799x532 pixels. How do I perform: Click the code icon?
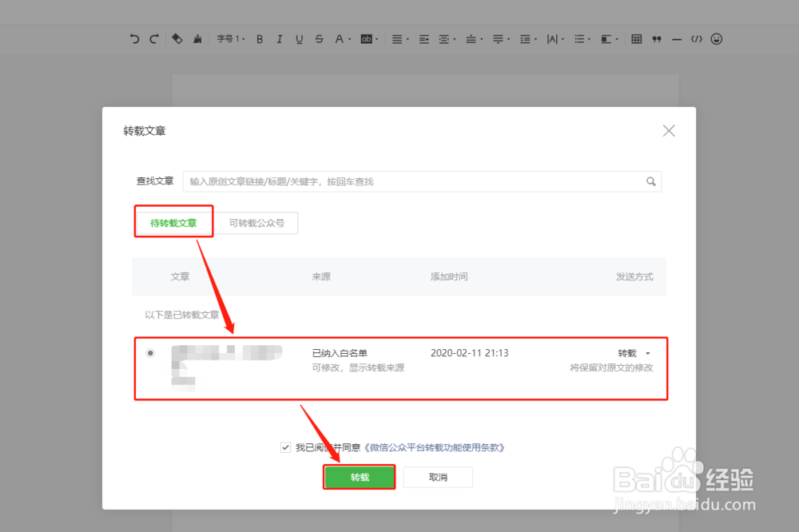click(697, 39)
